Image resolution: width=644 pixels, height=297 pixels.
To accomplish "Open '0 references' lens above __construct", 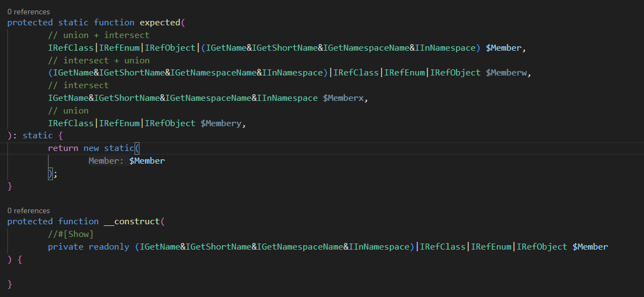I will 28,210.
